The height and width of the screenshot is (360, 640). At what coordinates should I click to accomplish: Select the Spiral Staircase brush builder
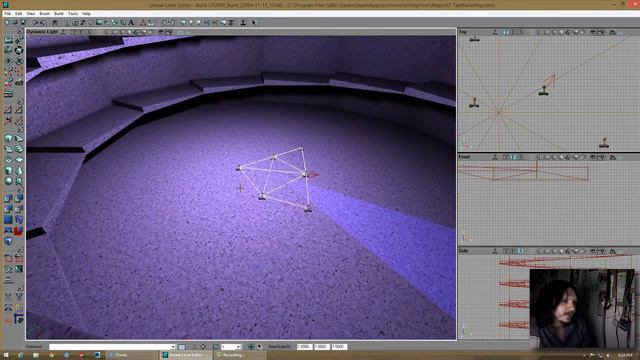19,149
